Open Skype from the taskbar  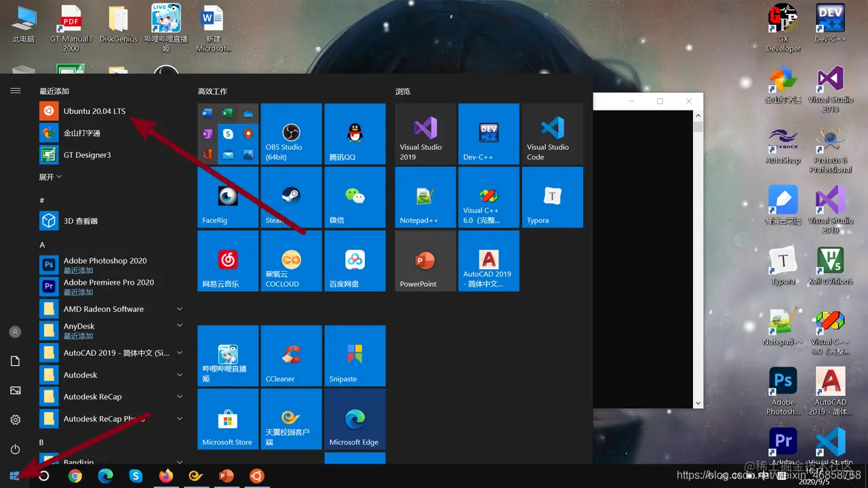coord(136,476)
